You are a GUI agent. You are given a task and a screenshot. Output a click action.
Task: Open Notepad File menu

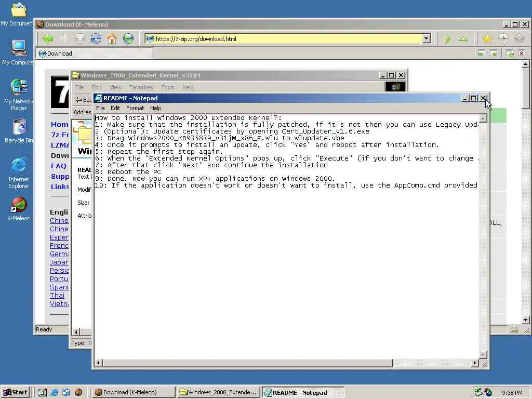[x=100, y=108]
